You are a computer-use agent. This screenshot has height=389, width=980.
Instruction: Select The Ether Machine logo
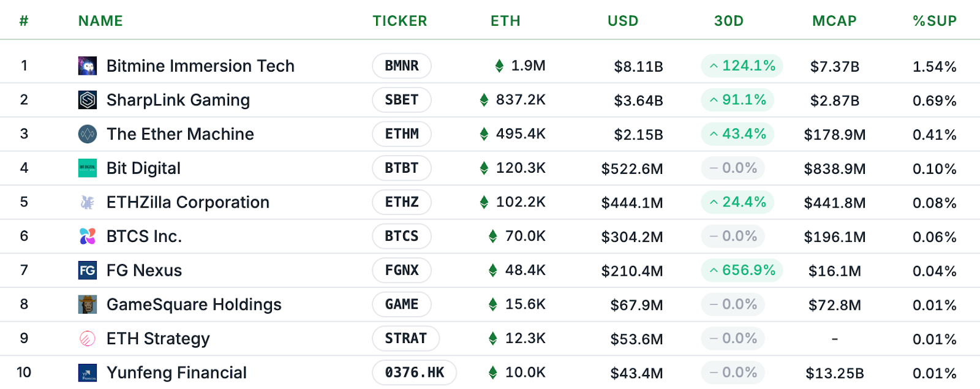pyautogui.click(x=88, y=134)
